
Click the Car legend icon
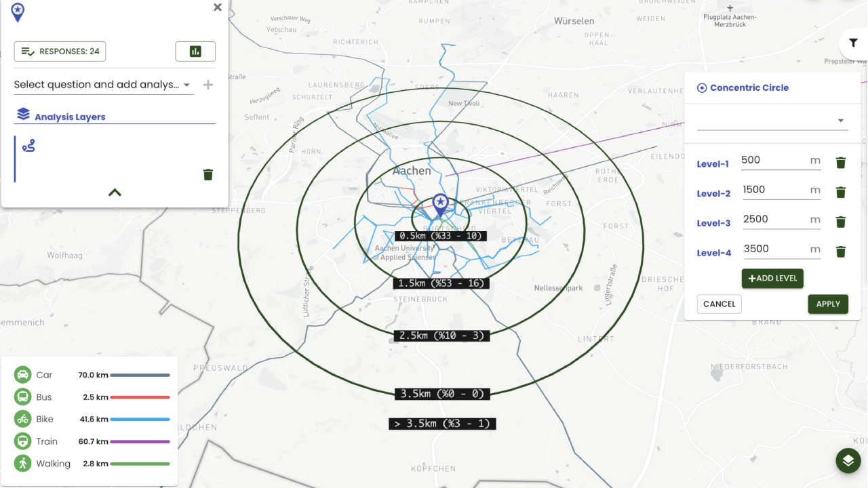click(23, 375)
